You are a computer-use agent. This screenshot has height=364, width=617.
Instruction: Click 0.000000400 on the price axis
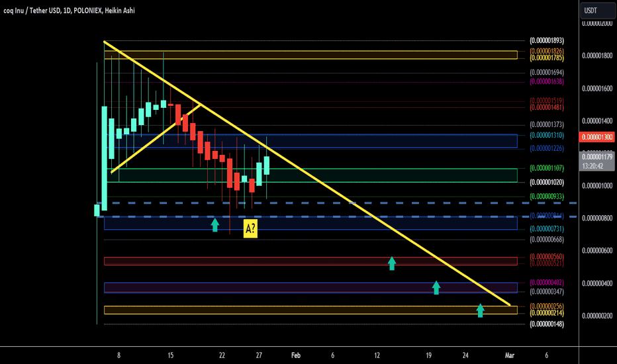point(597,283)
